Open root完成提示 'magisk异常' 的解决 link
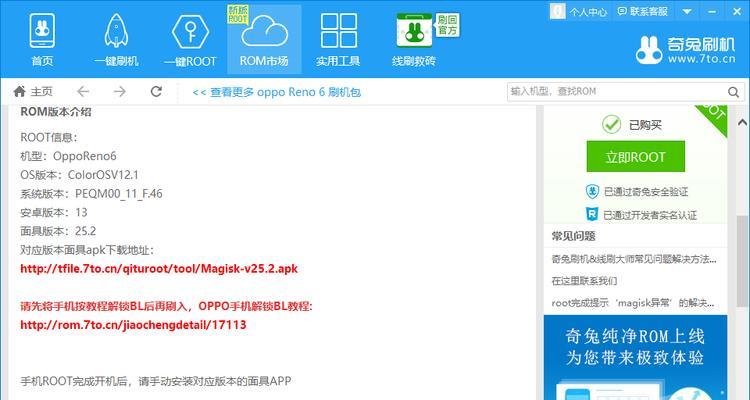 pyautogui.click(x=633, y=303)
